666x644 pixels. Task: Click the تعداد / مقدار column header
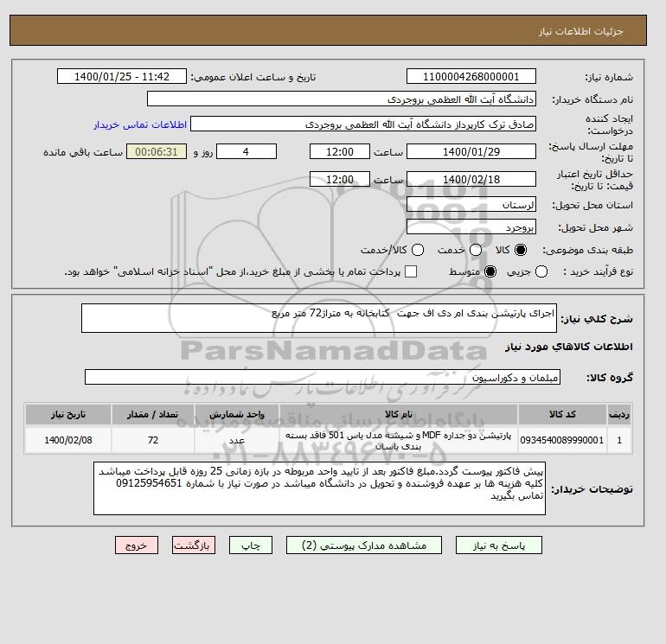[153, 414]
